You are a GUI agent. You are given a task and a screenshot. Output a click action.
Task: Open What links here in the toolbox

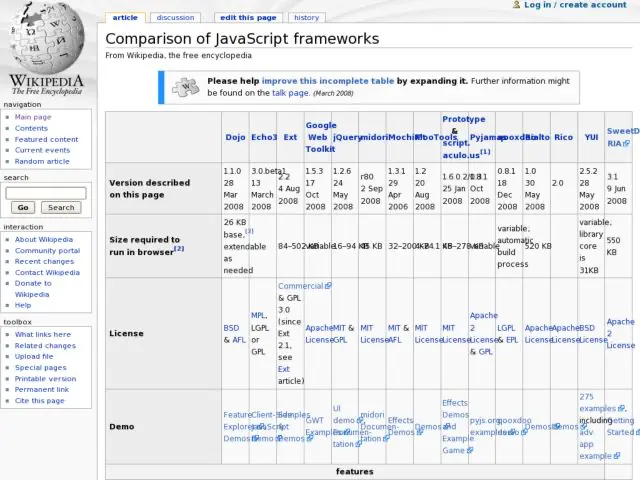tap(43, 334)
